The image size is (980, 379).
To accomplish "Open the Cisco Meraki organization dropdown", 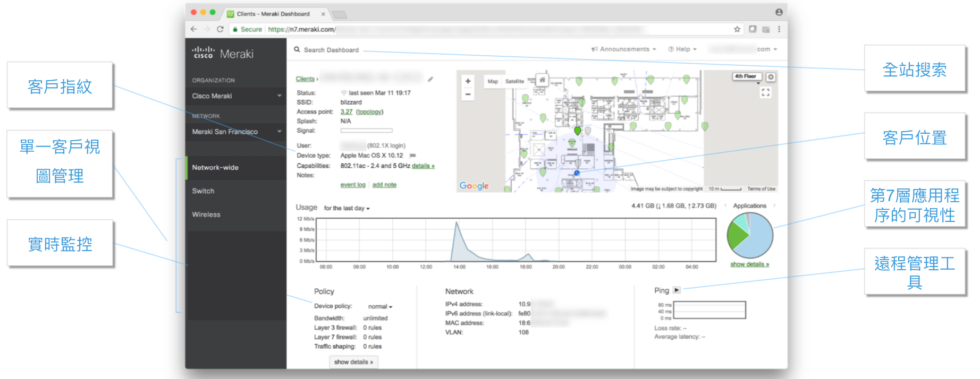I will 236,96.
